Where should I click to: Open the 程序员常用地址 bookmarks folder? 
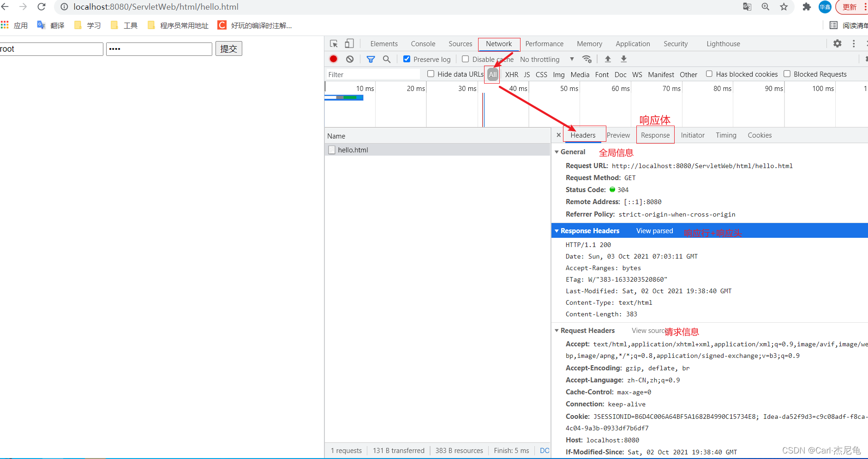(178, 25)
